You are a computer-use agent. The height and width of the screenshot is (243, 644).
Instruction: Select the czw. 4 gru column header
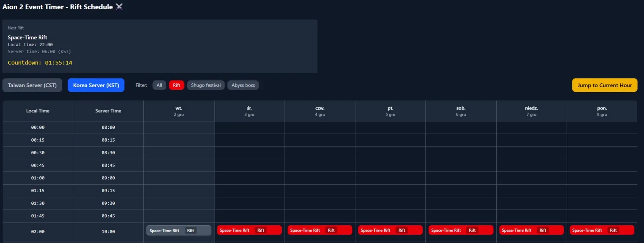coord(320,111)
